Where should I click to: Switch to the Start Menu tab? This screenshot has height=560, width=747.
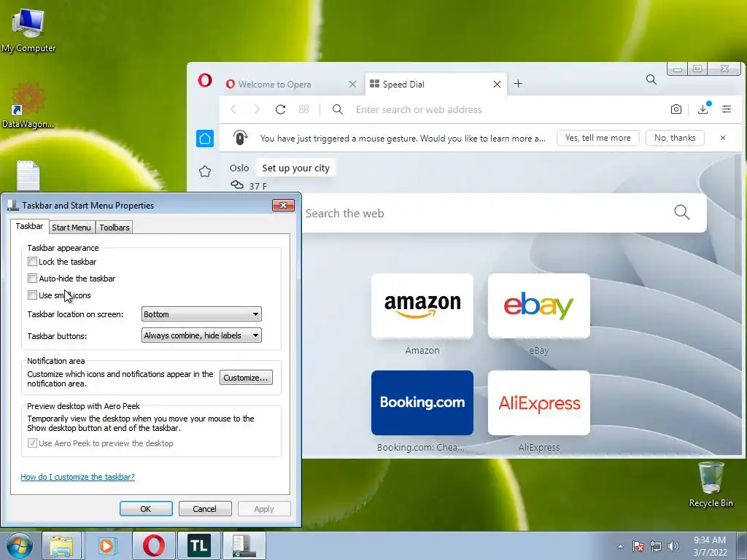[x=71, y=227]
